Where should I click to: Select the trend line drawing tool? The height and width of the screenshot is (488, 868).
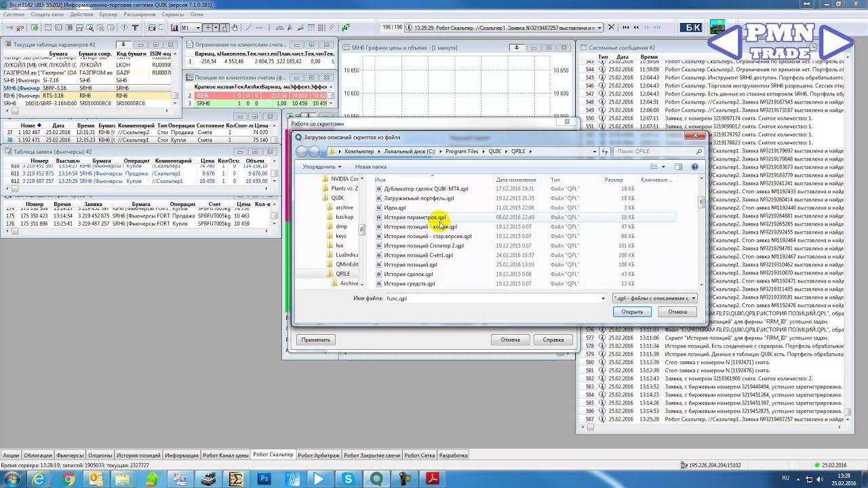tap(248, 28)
